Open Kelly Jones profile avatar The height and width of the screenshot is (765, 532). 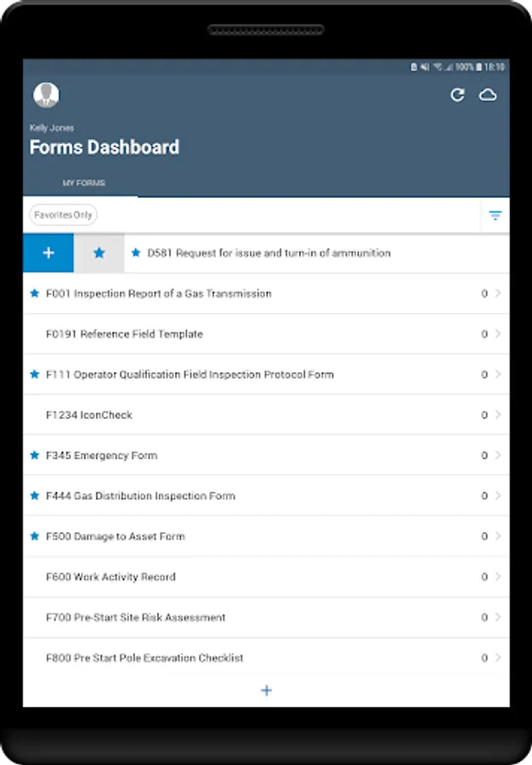pos(46,95)
